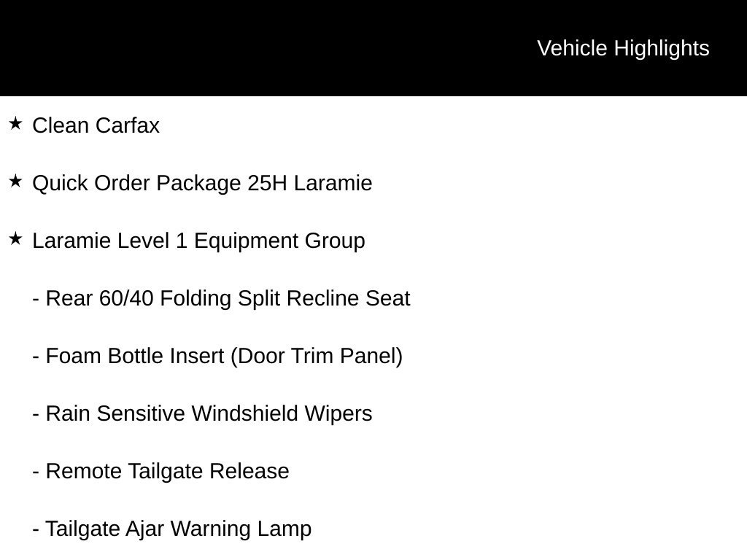Click Foam Bottle Insert item

click(217, 356)
